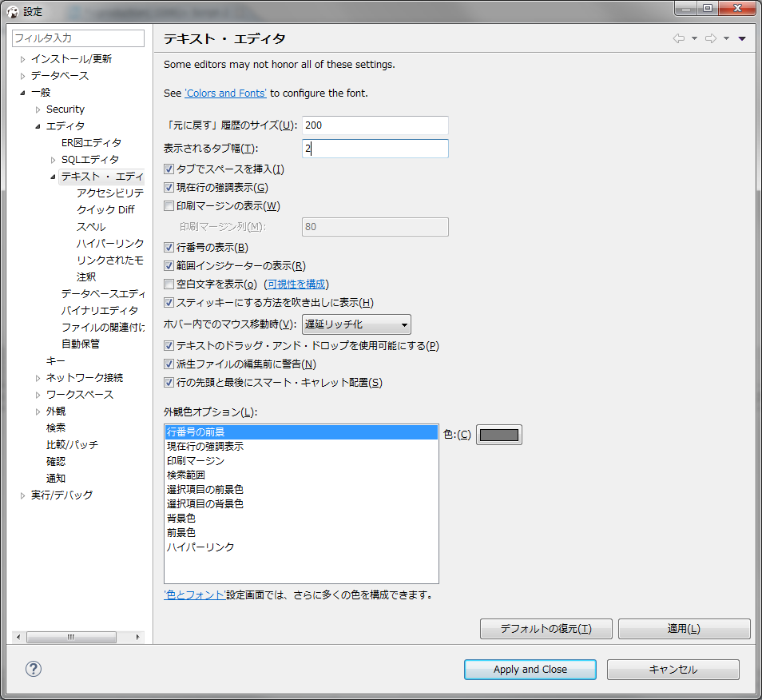Screen dimensions: 762x700
Task: Click Apply and Close button
Action: [530, 670]
